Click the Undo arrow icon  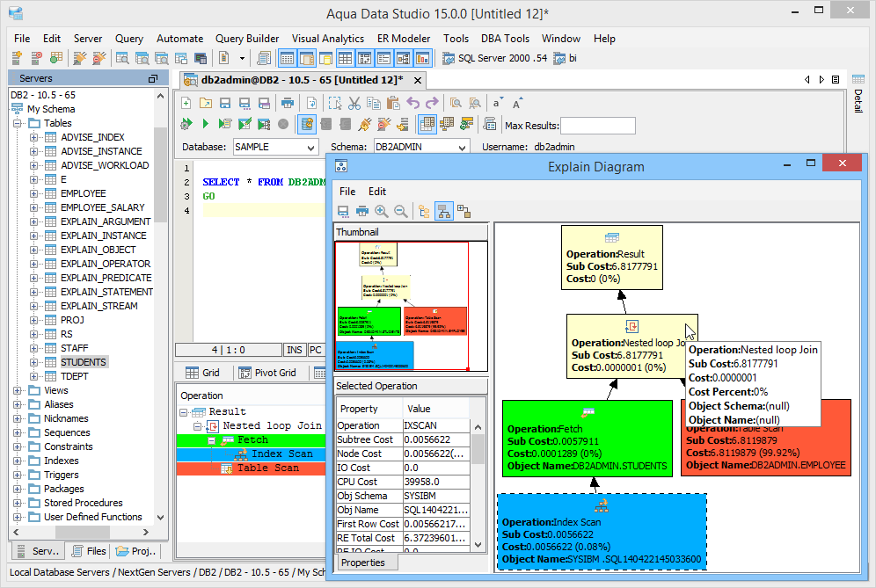coord(412,104)
